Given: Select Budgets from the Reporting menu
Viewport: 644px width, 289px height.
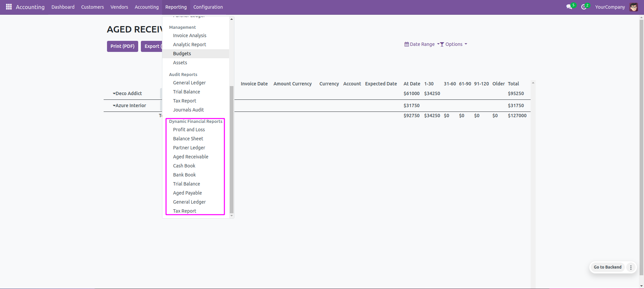Looking at the screenshot, I should tap(182, 54).
